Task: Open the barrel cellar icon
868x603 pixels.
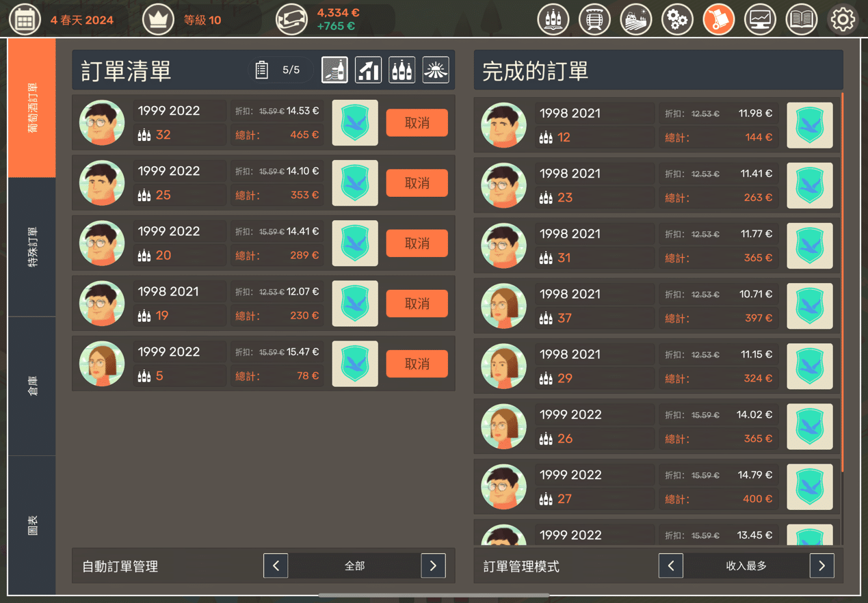Action: [594, 20]
